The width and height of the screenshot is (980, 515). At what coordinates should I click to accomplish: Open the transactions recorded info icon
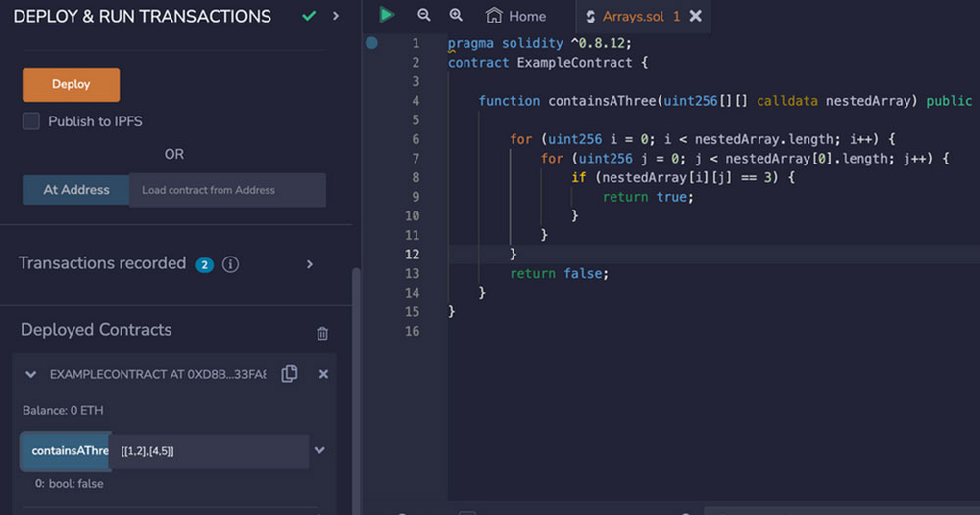(x=231, y=264)
